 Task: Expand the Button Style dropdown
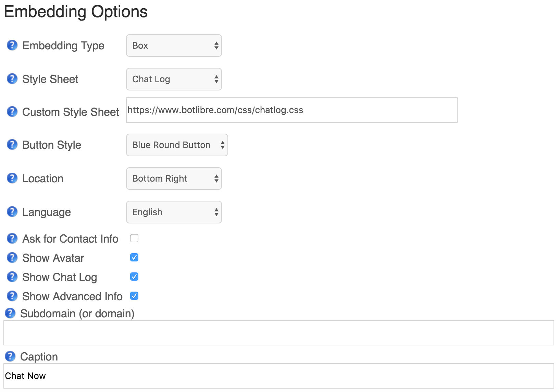(x=177, y=145)
